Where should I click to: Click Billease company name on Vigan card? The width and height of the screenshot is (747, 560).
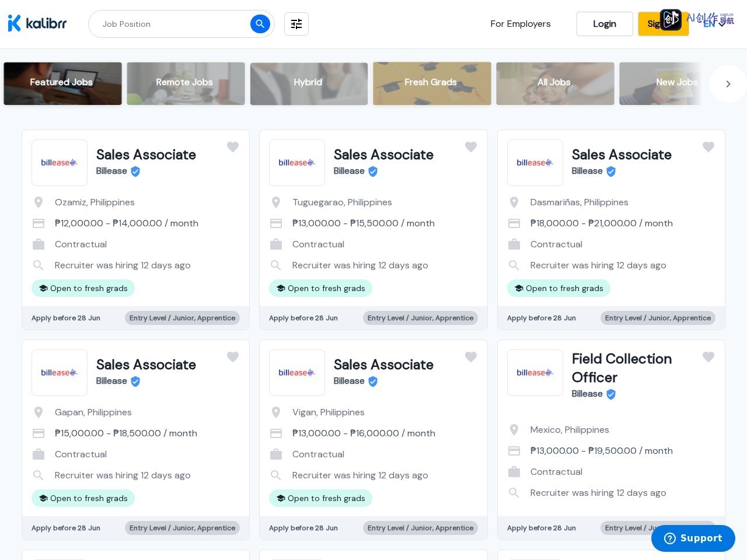click(349, 381)
